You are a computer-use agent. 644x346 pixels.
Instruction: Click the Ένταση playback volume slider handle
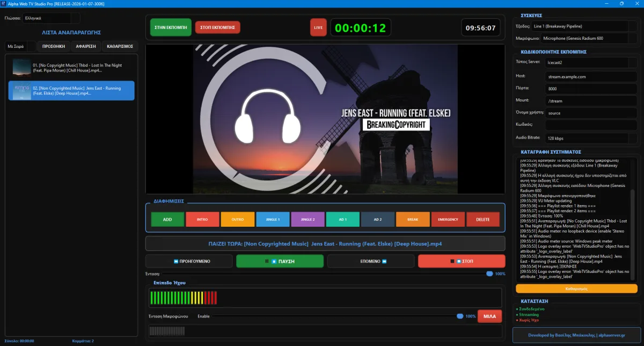coord(489,273)
